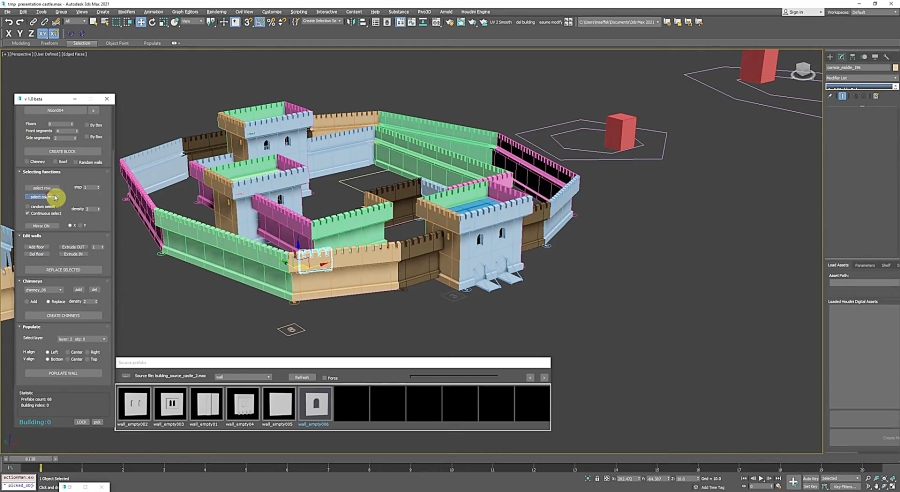Screen dimensions: 900x492
Task: Select the wall_empty063 prefab thumbnail
Action: pos(170,404)
